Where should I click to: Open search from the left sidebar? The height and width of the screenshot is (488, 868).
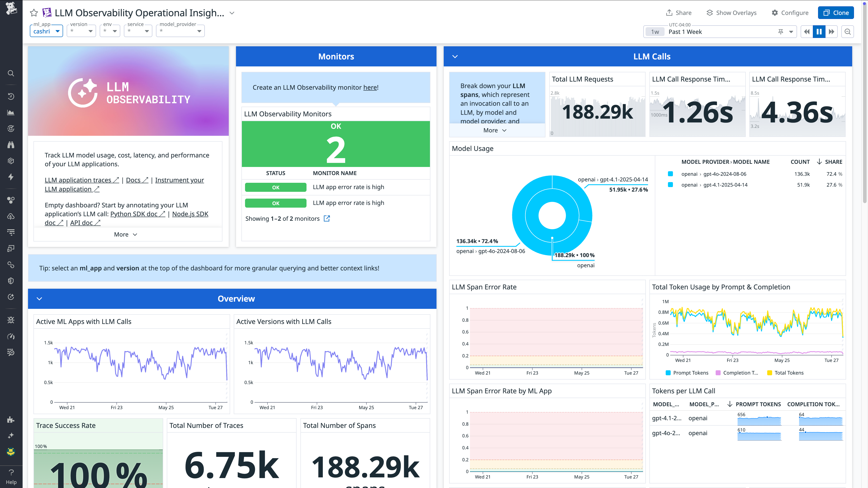click(x=11, y=73)
